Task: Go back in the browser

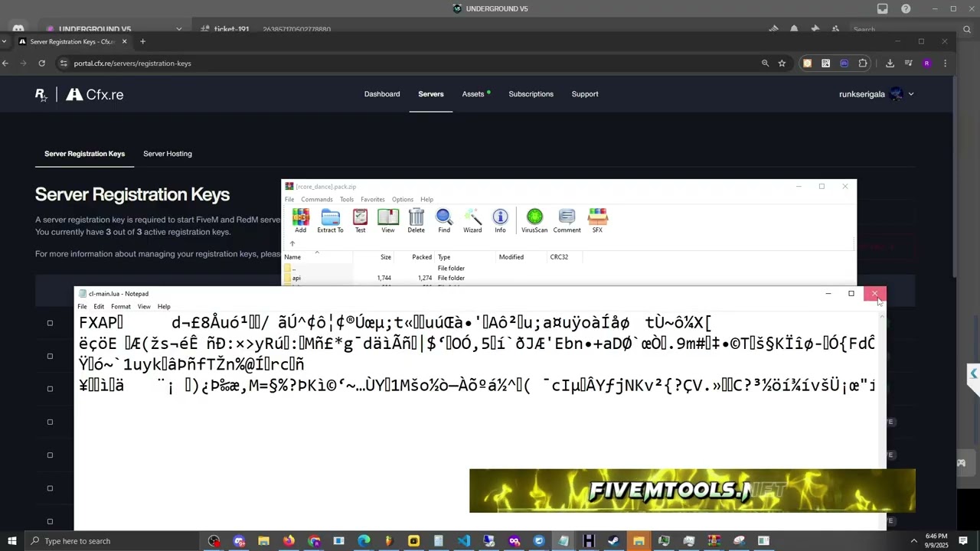Action: pyautogui.click(x=5, y=64)
